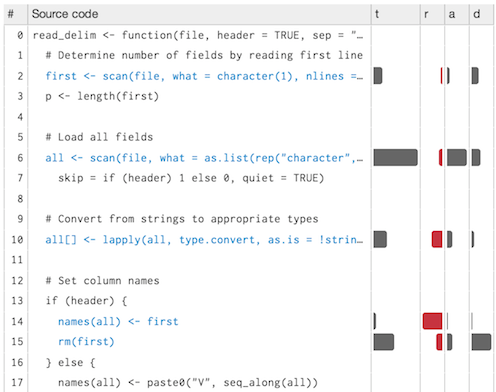Click the time bar for line 2
This screenshot has height=392, width=496.
point(378,76)
